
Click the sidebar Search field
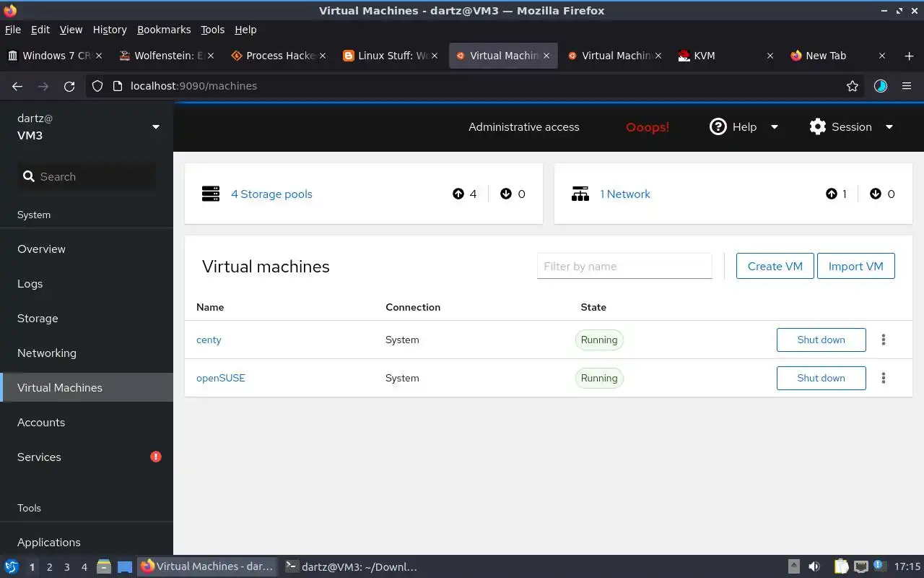pos(87,176)
